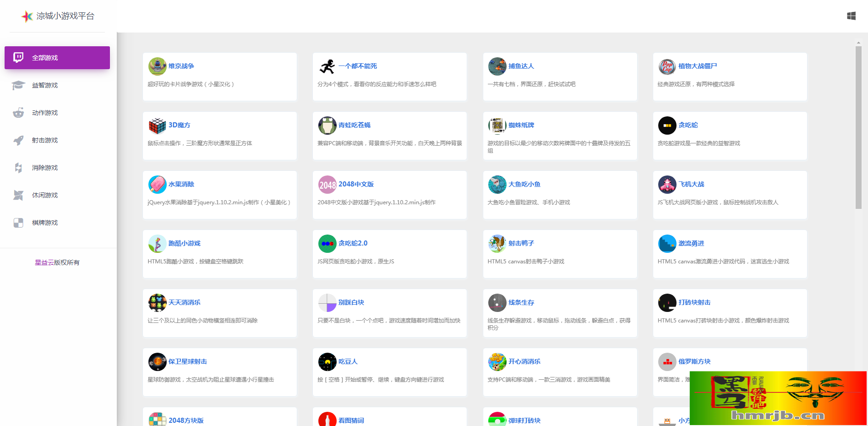
Task: Open the 植物大战僵尸 title link
Action: (698, 66)
